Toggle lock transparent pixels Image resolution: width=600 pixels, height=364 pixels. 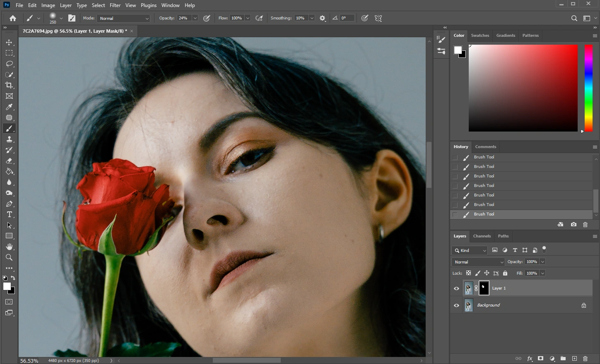click(468, 273)
